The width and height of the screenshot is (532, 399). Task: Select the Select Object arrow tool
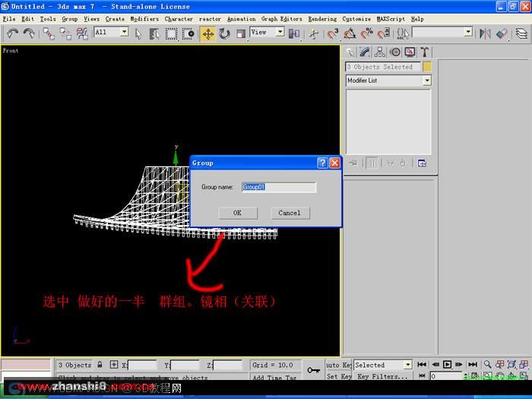coord(138,33)
